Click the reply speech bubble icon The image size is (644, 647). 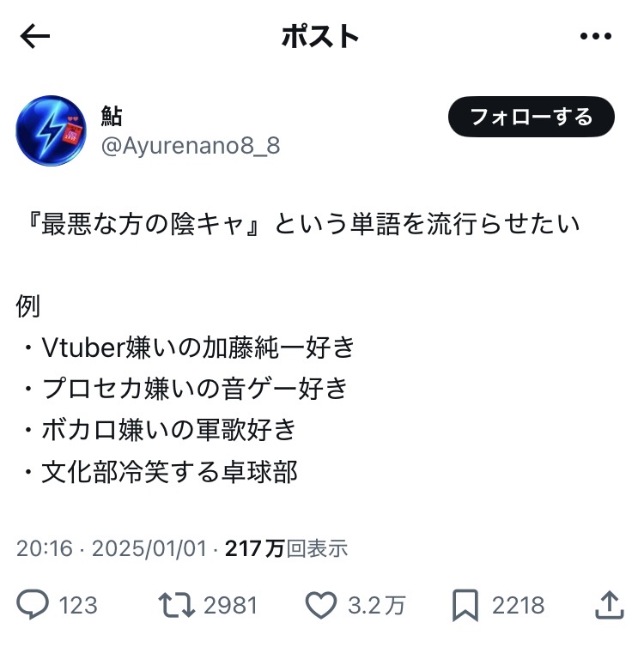(33, 604)
